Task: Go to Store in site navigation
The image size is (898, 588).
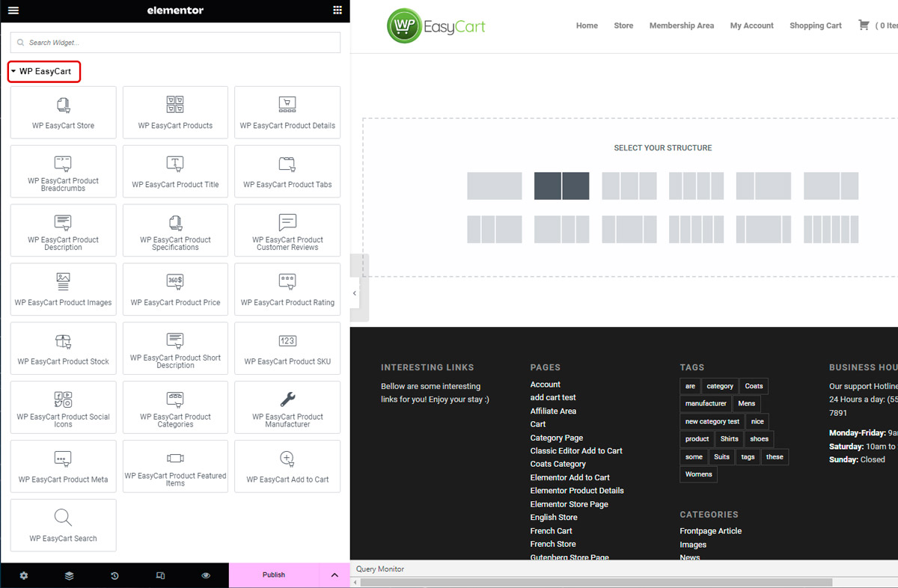Action: (623, 25)
